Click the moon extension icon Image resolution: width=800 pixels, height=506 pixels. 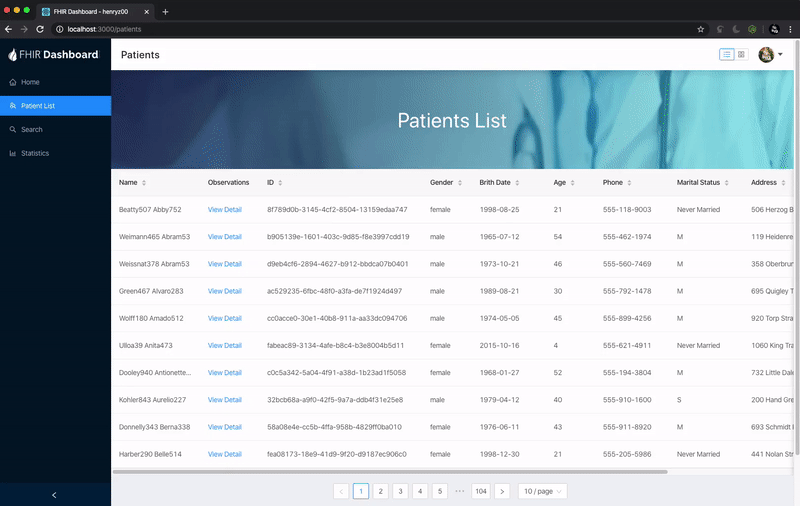click(736, 29)
